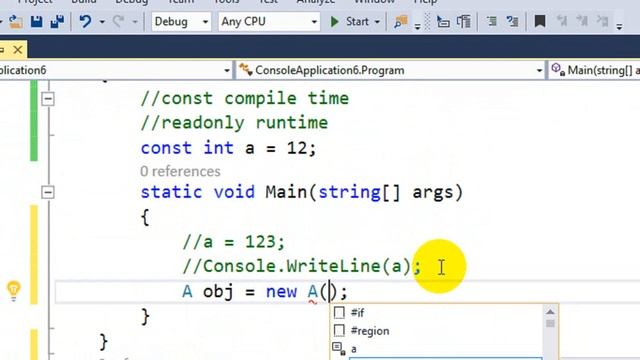Viewport: 640px width, 360px height.
Task: Collapse the Main method outline
Action: [48, 192]
